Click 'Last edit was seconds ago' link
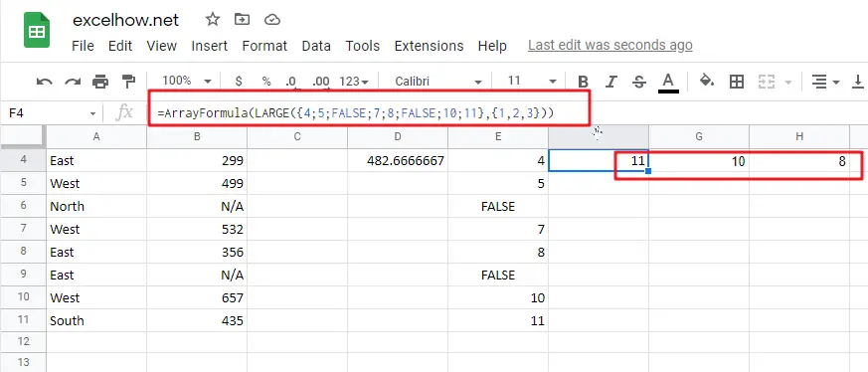Viewport: 868px width, 372px height. pos(610,46)
